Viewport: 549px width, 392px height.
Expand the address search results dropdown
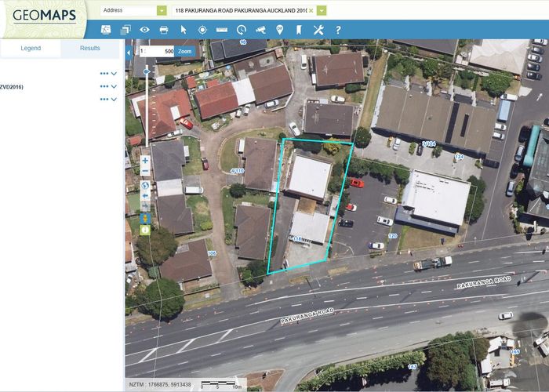[322, 11]
